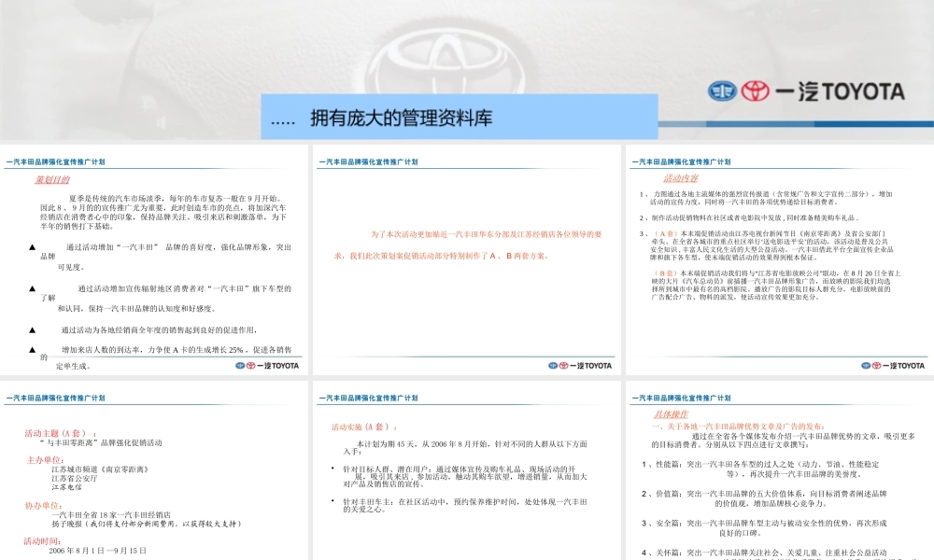Screen dimensions: 934x560
Task: Click the blue FAW emblem in header
Action: (x=723, y=91)
